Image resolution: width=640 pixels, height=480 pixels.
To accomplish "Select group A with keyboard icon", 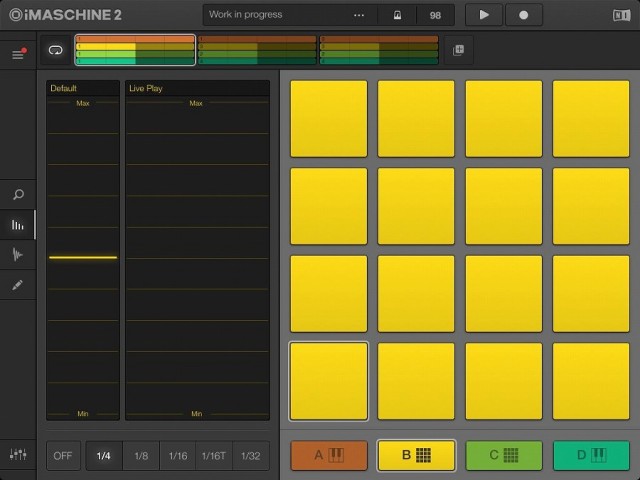I will 329,455.
